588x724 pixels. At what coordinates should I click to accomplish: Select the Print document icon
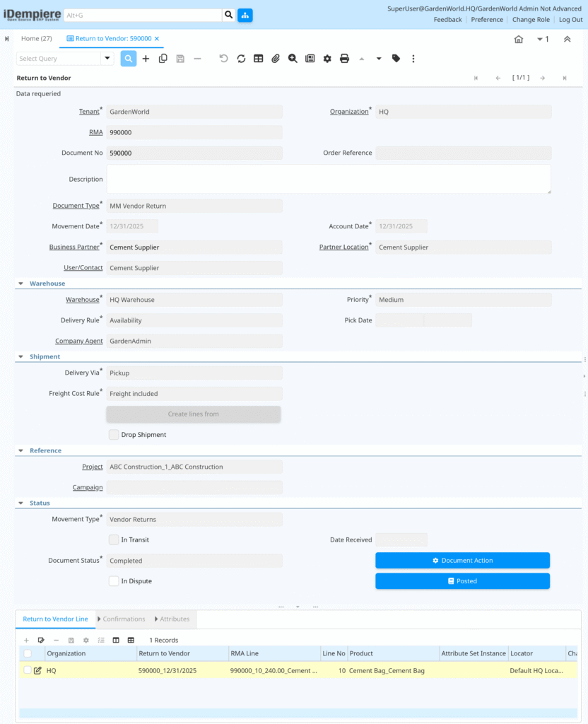(x=344, y=59)
